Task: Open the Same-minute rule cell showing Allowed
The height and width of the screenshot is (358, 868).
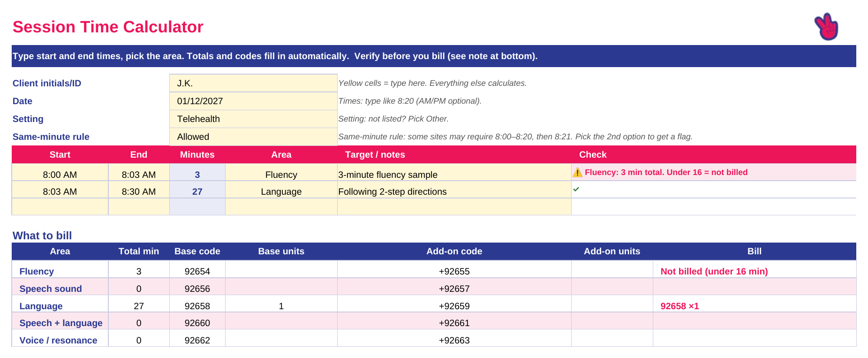Action: pyautogui.click(x=253, y=137)
